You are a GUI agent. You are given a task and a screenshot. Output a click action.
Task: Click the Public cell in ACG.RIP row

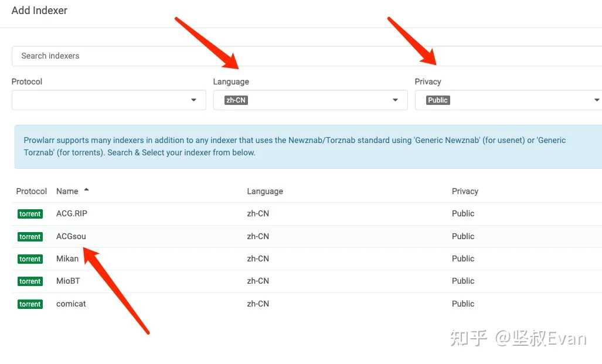coord(463,213)
